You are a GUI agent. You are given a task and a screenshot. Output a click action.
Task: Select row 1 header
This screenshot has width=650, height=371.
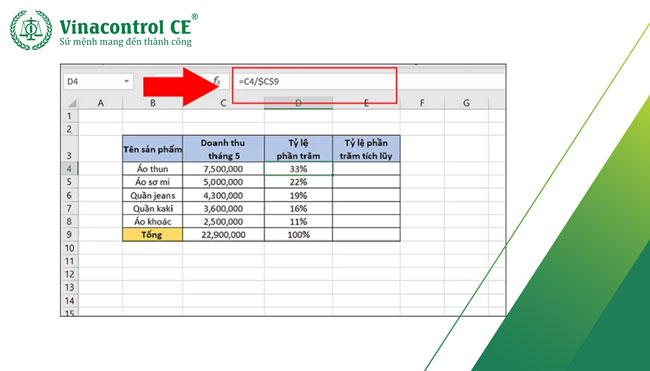(70, 116)
